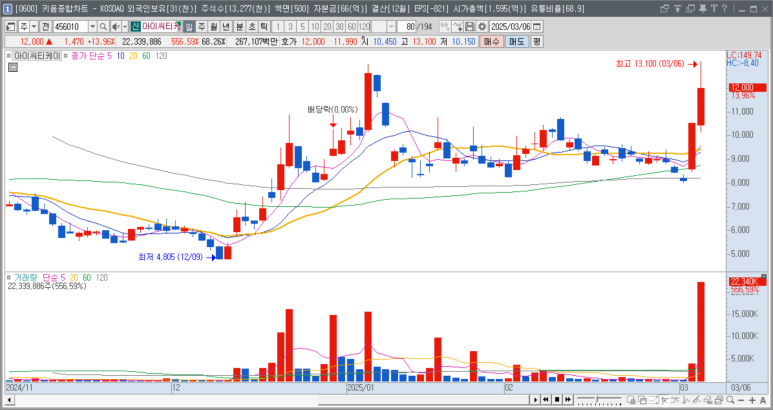Screen dimensions: 773x410
Task: Click the 평 evaluation button icon
Action: click(x=537, y=42)
